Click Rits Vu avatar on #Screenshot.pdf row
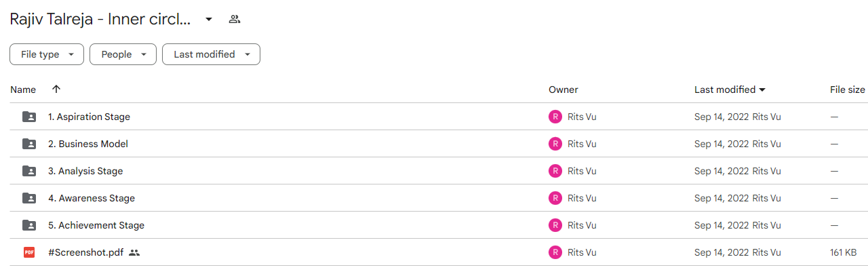The height and width of the screenshot is (274, 868). tap(555, 252)
